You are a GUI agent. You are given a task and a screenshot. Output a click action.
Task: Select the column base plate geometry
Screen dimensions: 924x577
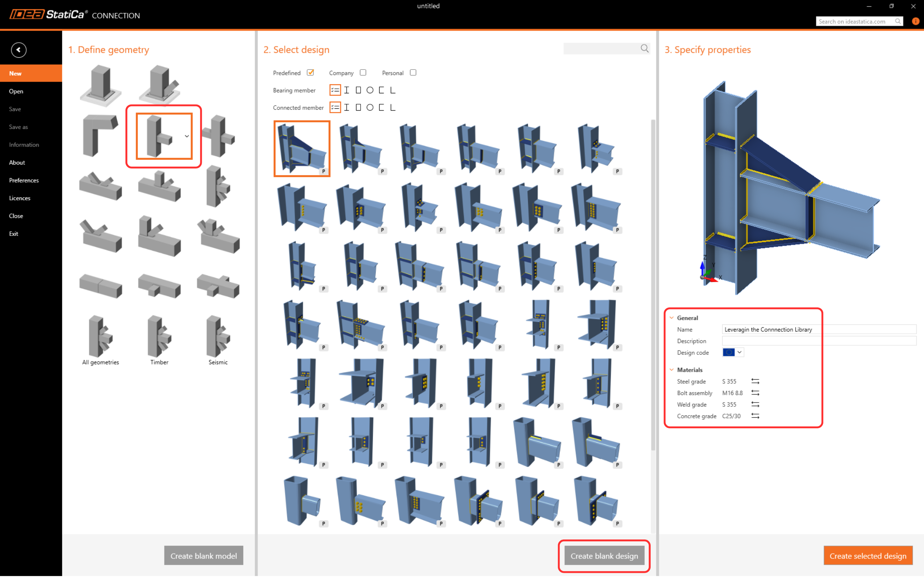[100, 86]
